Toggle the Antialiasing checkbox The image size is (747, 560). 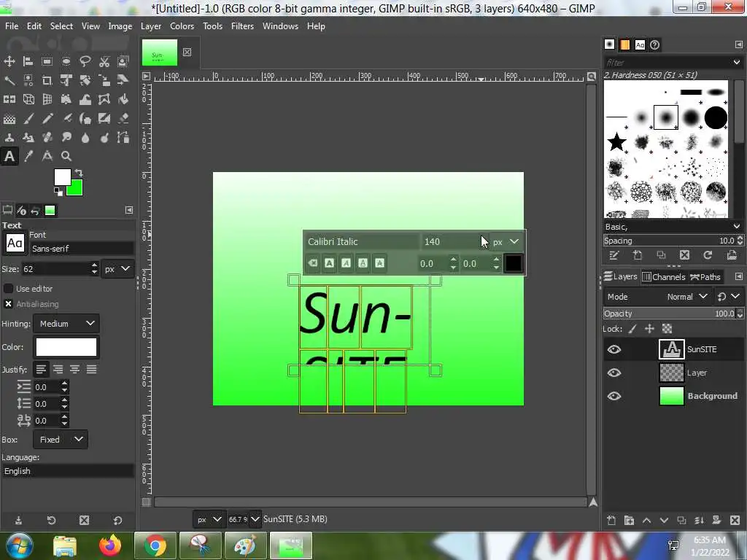coord(8,304)
